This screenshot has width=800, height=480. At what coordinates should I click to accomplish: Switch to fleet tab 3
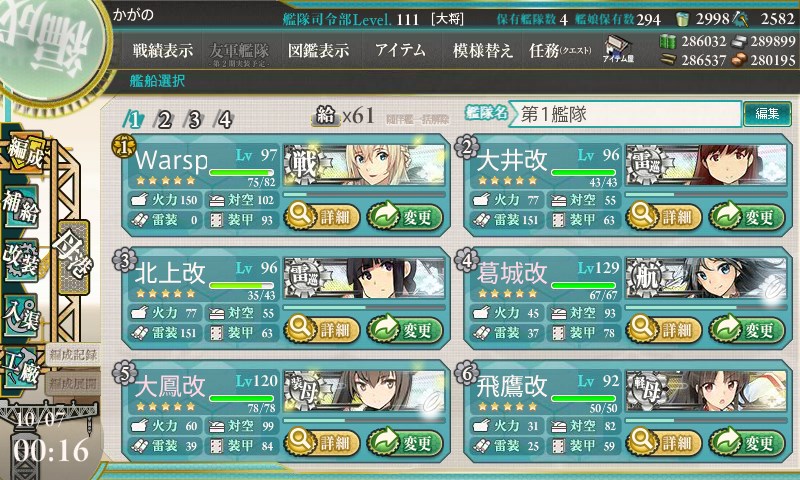click(194, 120)
